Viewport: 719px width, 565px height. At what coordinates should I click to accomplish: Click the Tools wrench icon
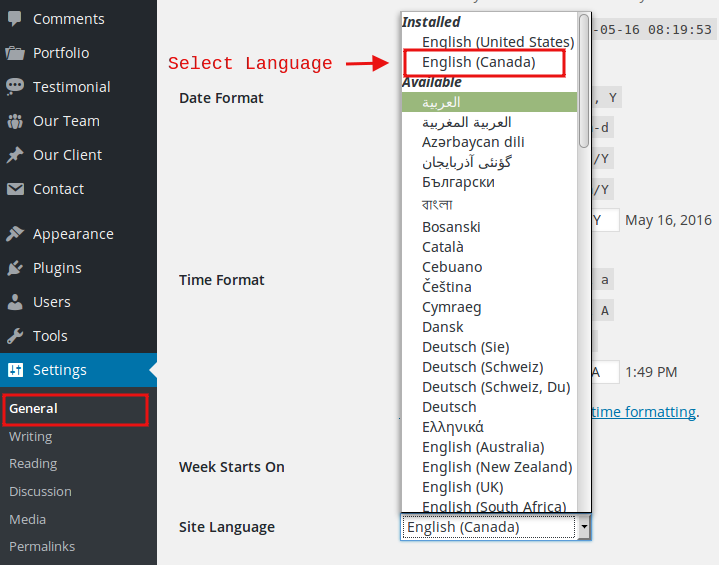(x=15, y=336)
